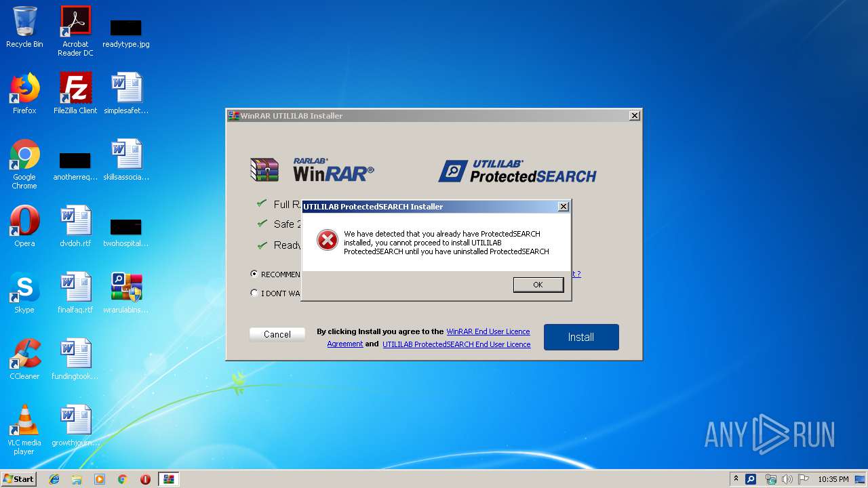
Task: Select wrarulabins... installer icon
Action: [x=126, y=293]
